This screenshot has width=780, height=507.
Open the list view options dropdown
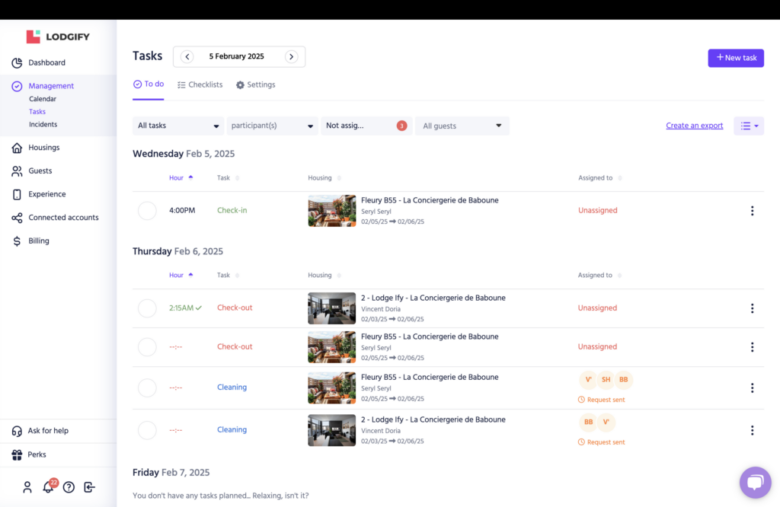tap(748, 126)
